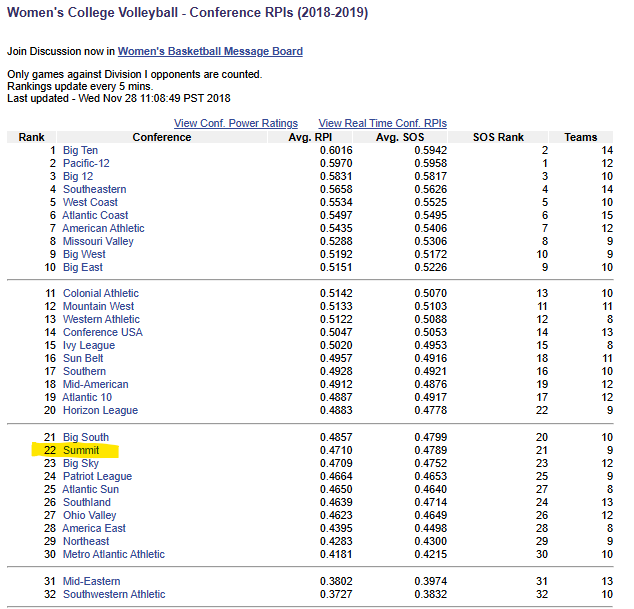The width and height of the screenshot is (634, 609).
Task: Open the Pacific-12 conference link
Action: pos(86,163)
